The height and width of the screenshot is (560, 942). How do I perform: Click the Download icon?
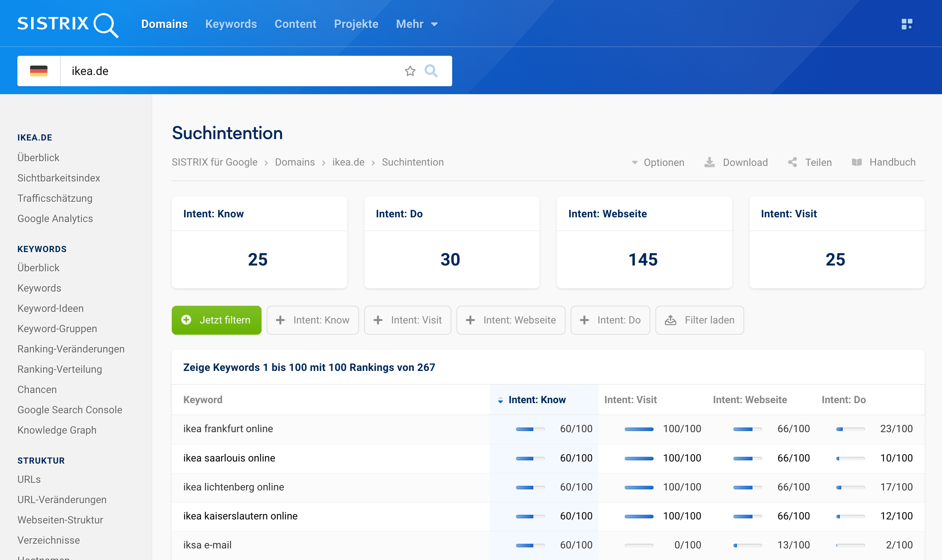point(709,162)
